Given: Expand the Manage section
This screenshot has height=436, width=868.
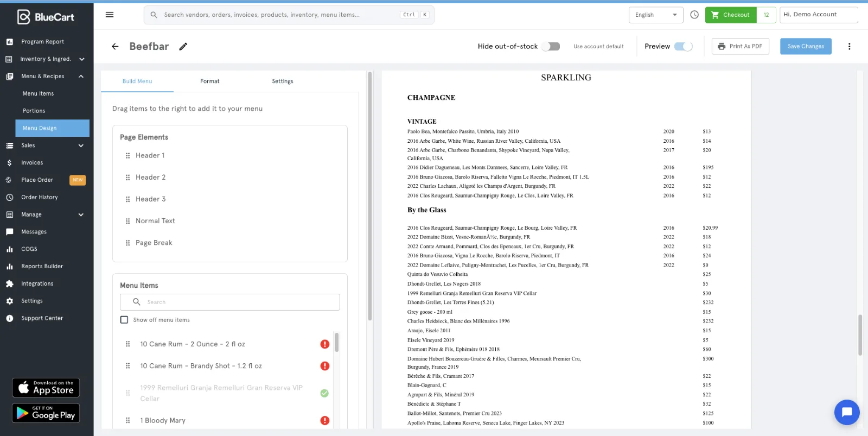Looking at the screenshot, I should click(x=81, y=214).
